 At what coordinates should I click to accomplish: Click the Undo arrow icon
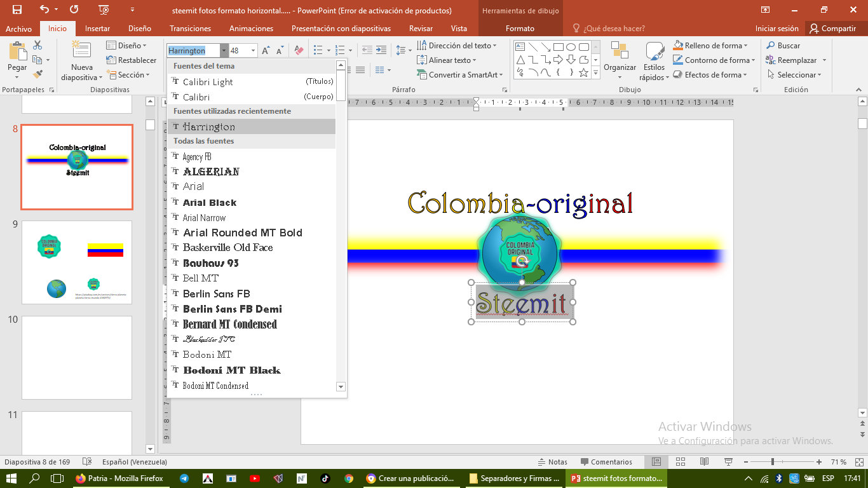[x=44, y=10]
